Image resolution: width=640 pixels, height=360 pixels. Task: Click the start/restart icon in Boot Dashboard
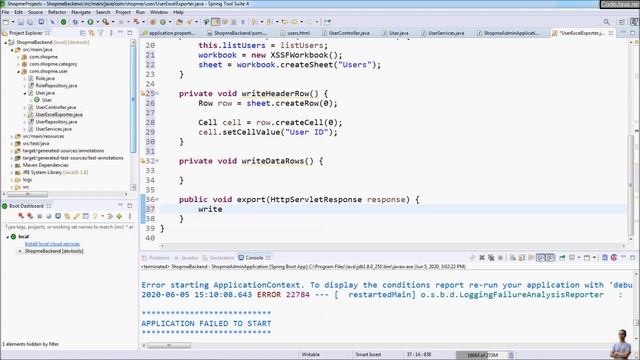point(21,216)
